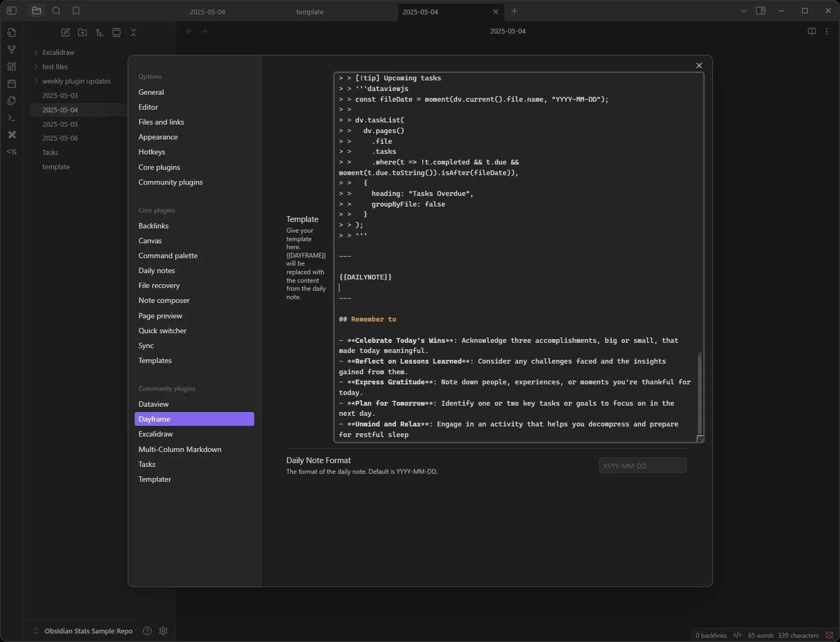This screenshot has height=642, width=840.
Task: Open graph view from the ribbon
Action: click(12, 50)
